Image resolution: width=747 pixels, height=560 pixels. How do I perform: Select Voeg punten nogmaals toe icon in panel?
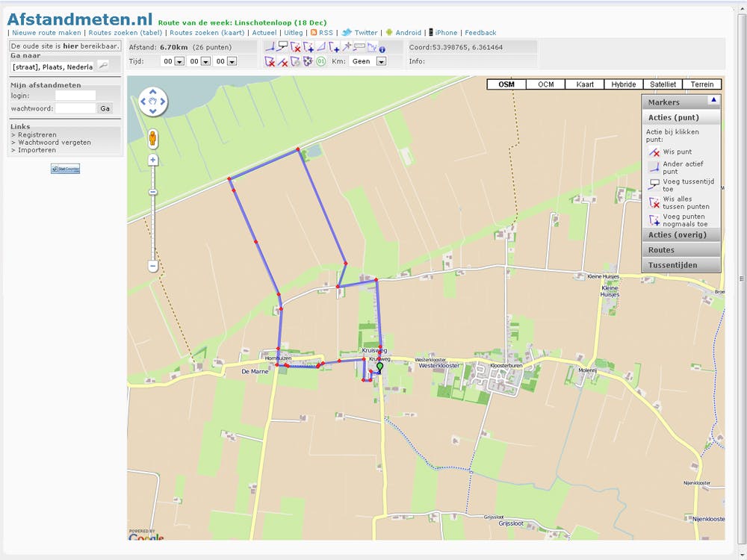click(654, 220)
